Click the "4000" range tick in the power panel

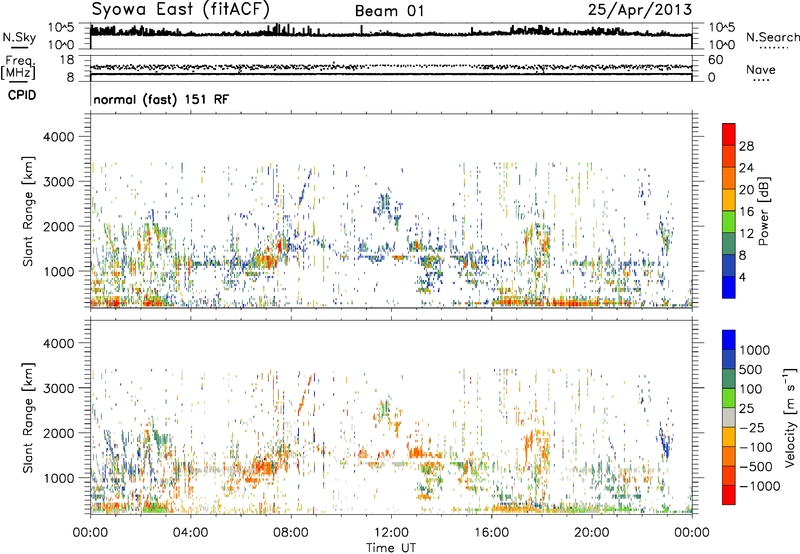[59, 137]
